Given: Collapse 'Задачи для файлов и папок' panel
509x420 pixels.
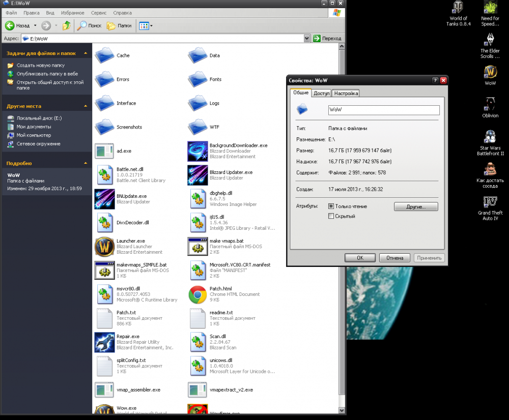Looking at the screenshot, I should pos(86,53).
